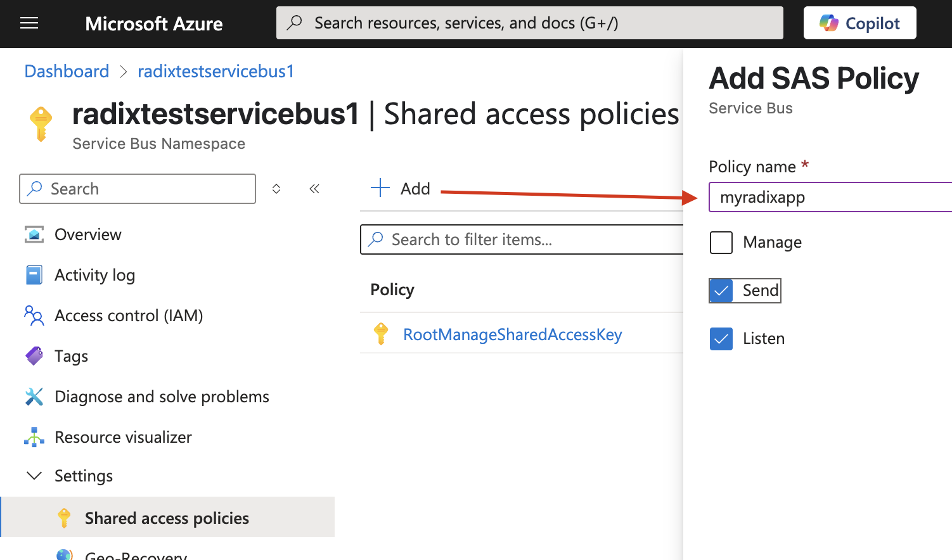
Task: Select the Activity log sidebar icon
Action: 33,274
